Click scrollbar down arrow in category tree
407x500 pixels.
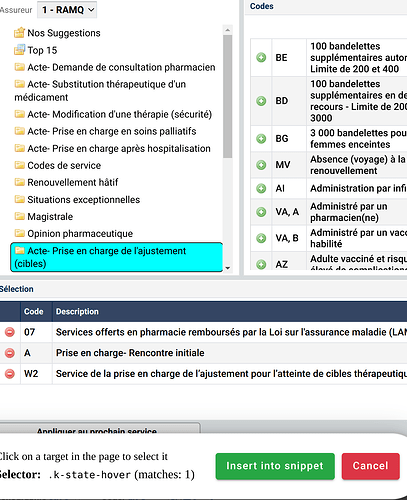pyautogui.click(x=228, y=268)
